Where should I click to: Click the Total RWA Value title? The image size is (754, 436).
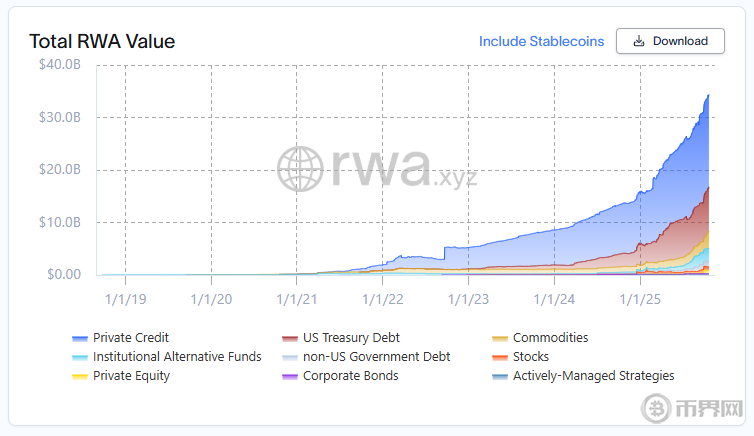point(102,41)
